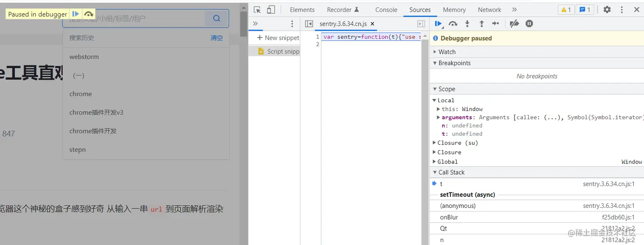Resume script execution in debugger toolbar
This screenshot has width=644, height=245.
click(x=438, y=23)
